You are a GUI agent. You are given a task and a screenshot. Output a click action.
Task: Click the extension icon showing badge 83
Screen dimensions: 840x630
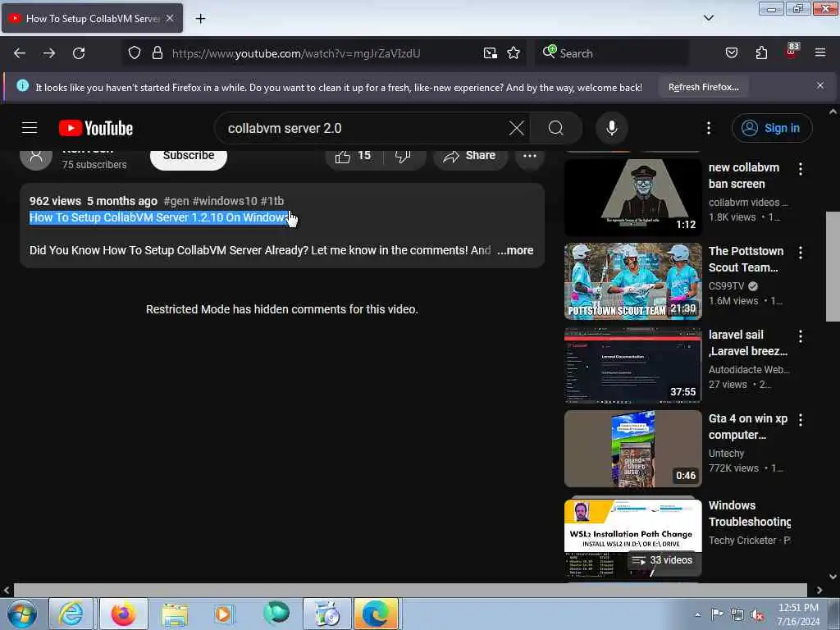pos(792,52)
